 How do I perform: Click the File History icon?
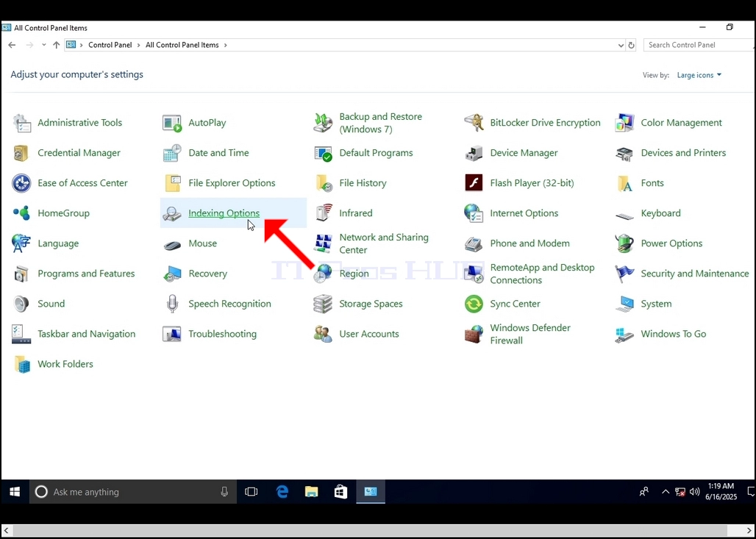coord(323,183)
